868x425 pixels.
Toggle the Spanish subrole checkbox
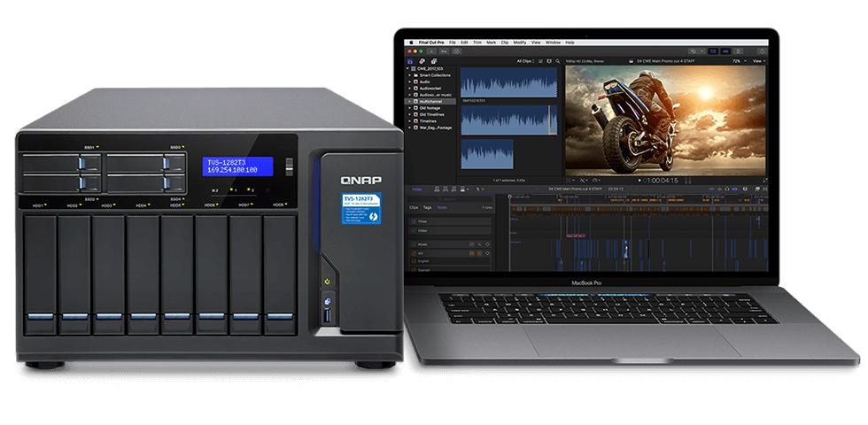414,270
